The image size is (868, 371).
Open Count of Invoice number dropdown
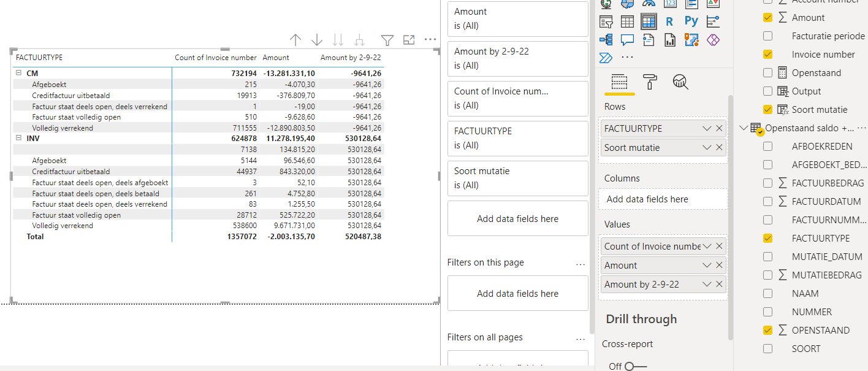tap(707, 247)
